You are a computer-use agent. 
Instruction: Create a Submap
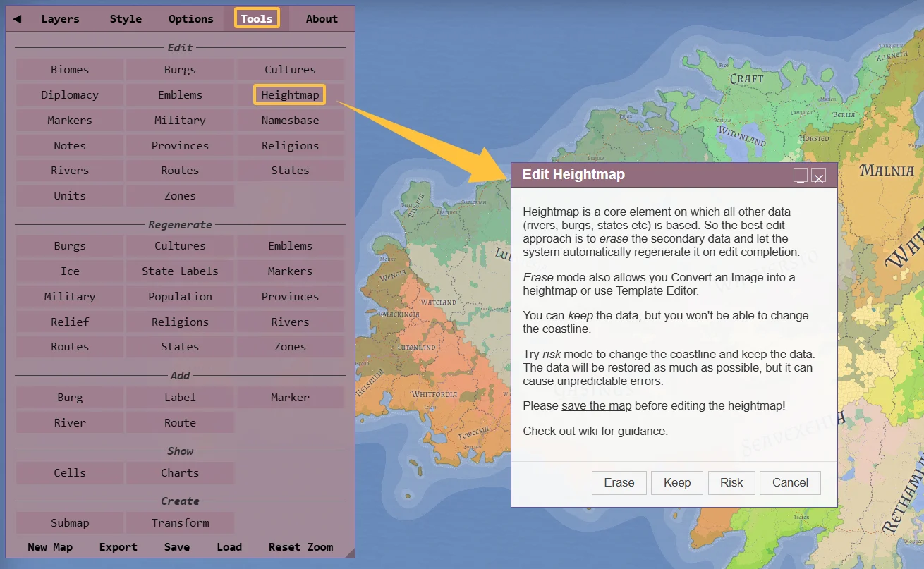click(70, 523)
